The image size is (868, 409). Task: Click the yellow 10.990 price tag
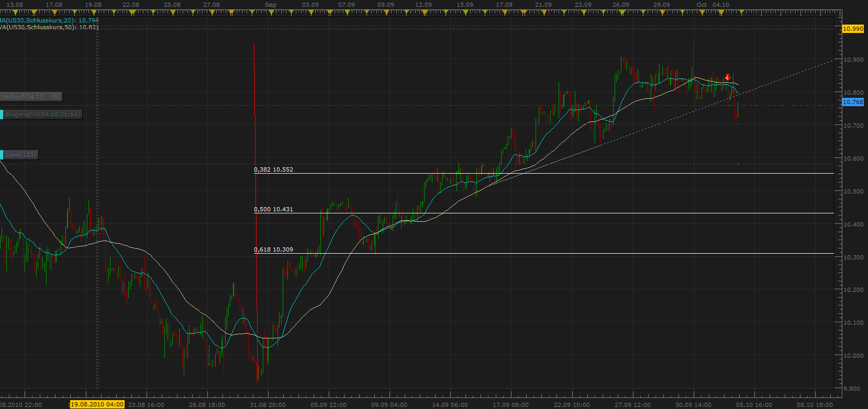853,29
